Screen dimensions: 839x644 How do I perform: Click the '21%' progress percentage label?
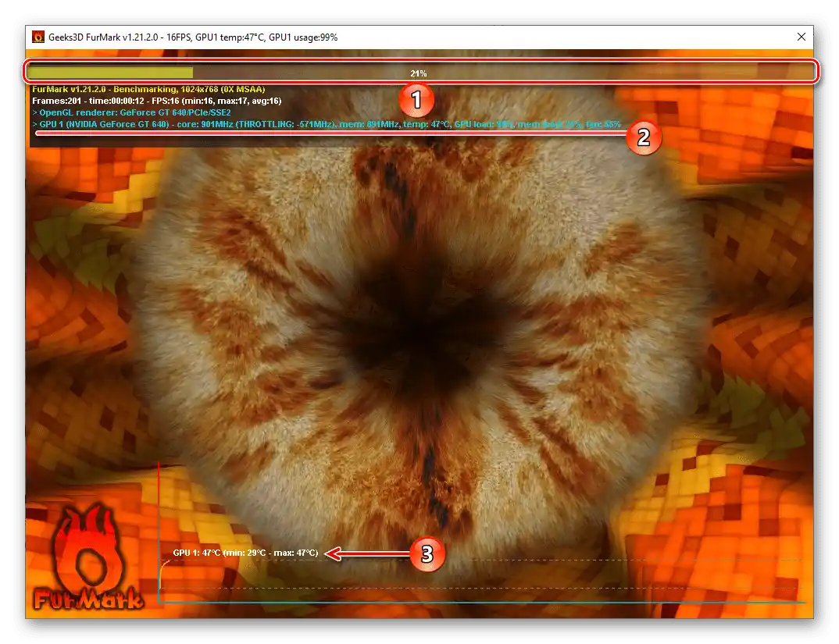[x=419, y=73]
